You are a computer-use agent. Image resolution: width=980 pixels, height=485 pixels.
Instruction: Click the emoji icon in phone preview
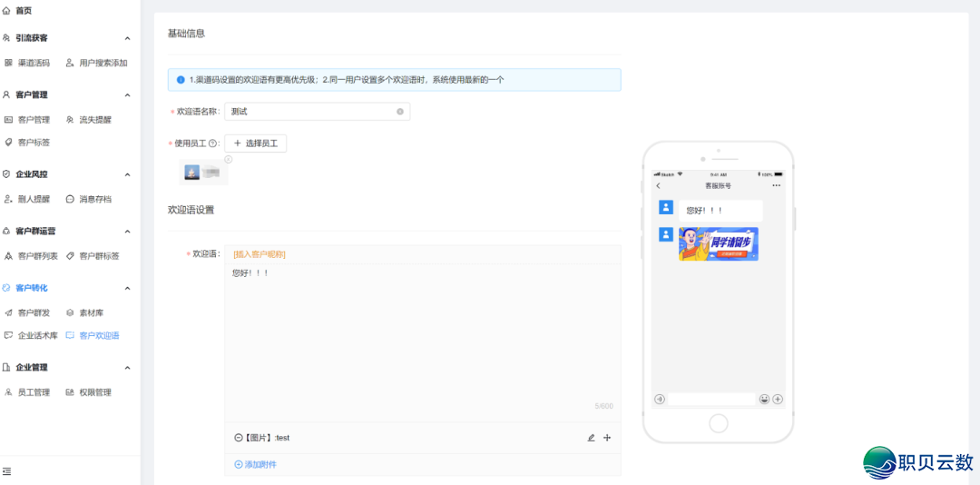coord(764,400)
